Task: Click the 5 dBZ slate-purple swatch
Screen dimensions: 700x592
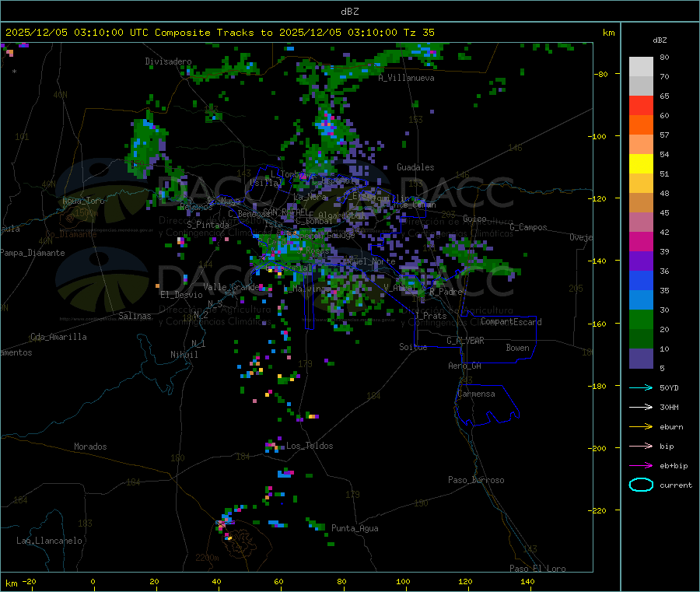Action: pyautogui.click(x=641, y=359)
